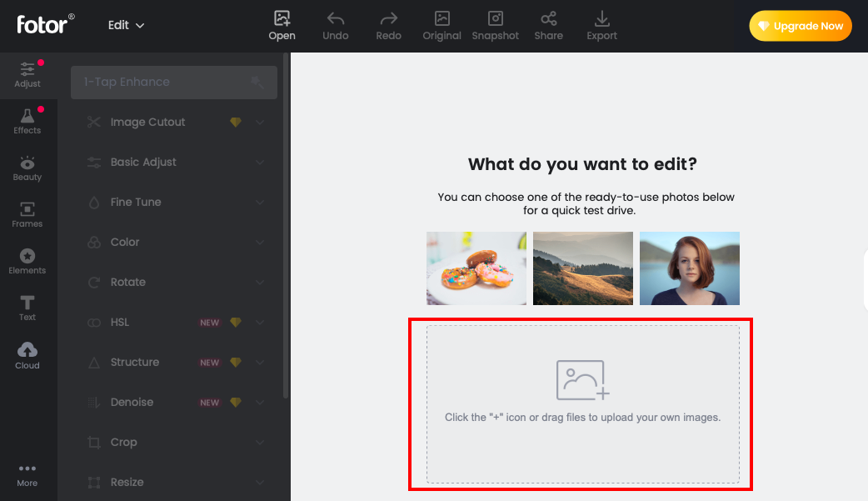This screenshot has height=501, width=868.
Task: Expand the Resize section chevron
Action: (260, 482)
